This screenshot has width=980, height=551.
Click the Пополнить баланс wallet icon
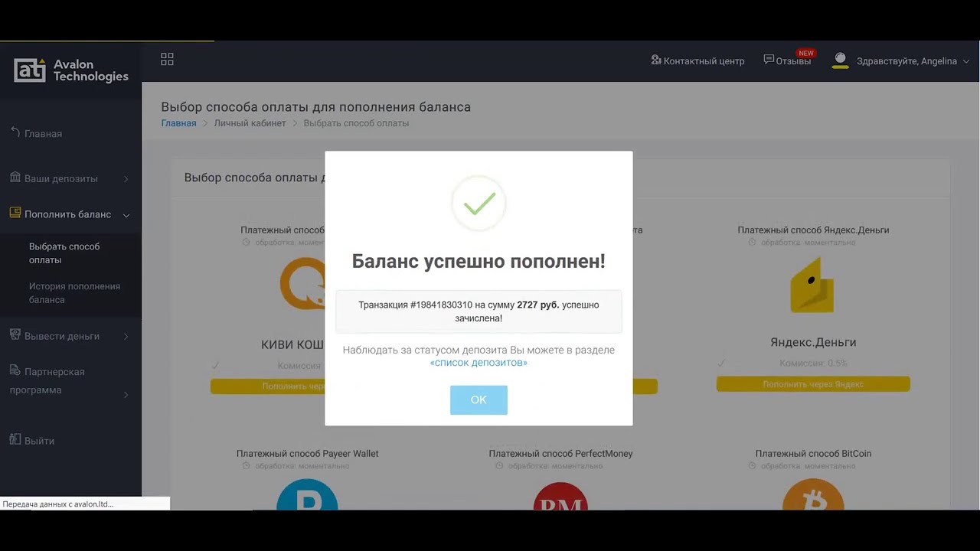coord(15,214)
